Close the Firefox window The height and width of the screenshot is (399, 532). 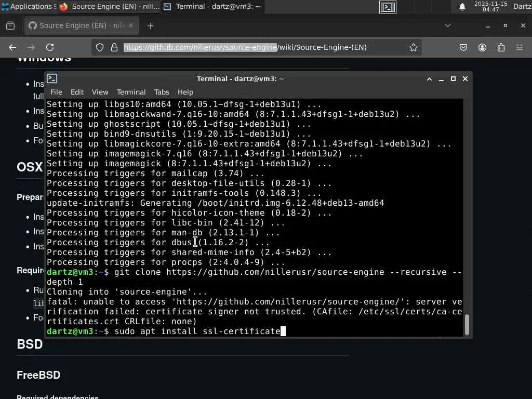(523, 26)
